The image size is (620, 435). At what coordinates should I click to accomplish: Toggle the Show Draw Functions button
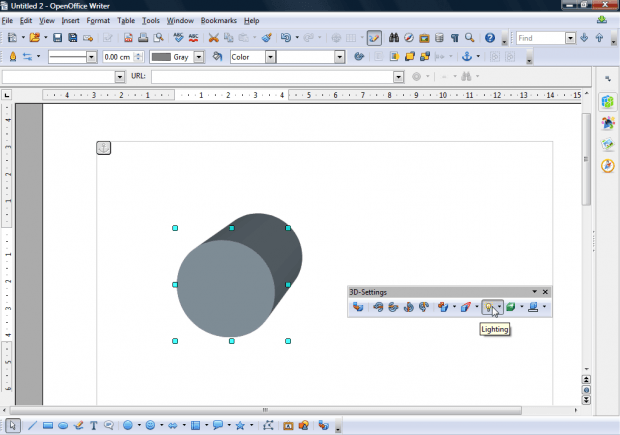[374, 38]
